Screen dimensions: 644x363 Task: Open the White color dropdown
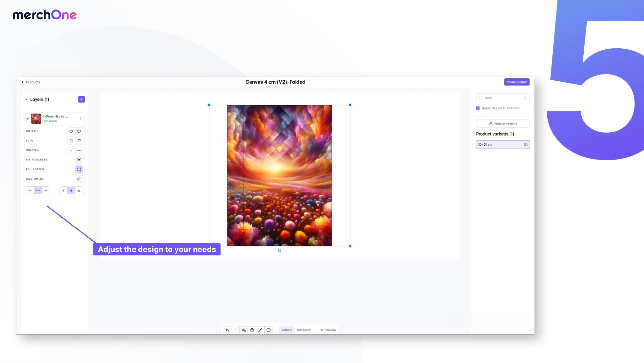point(503,98)
